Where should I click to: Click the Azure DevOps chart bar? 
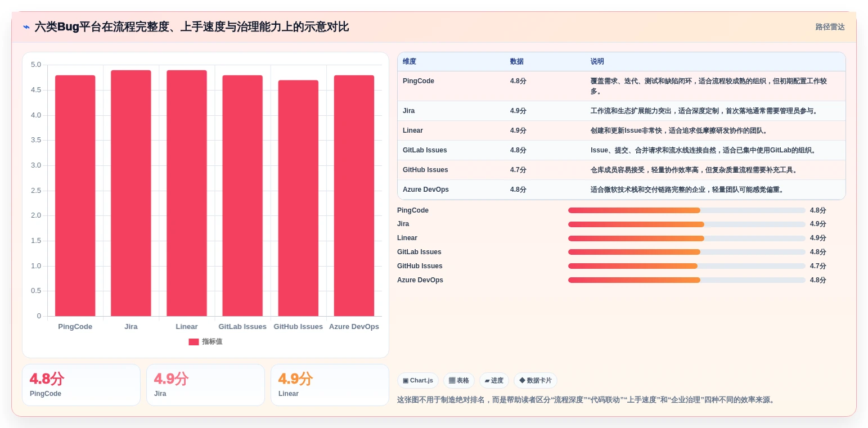(x=354, y=196)
